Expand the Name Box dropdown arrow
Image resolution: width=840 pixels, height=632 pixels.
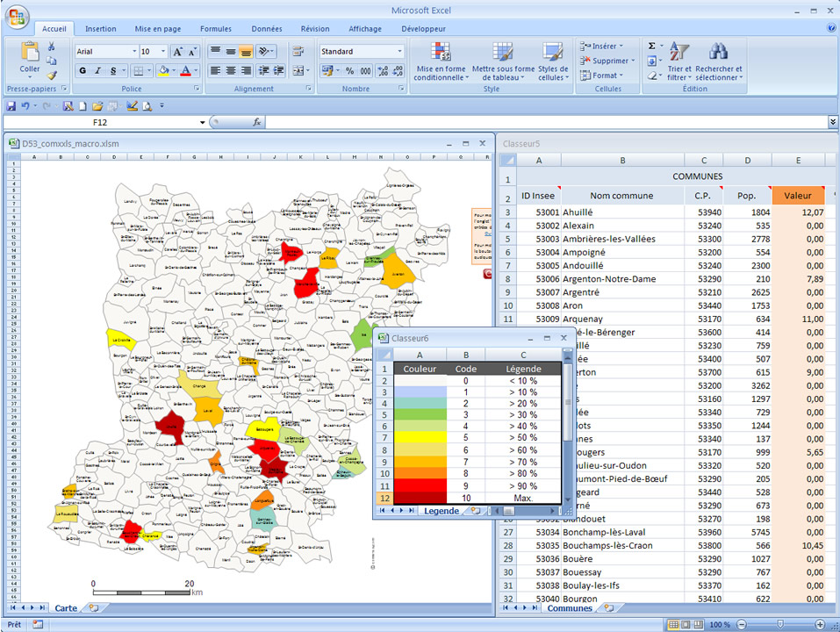(203, 123)
